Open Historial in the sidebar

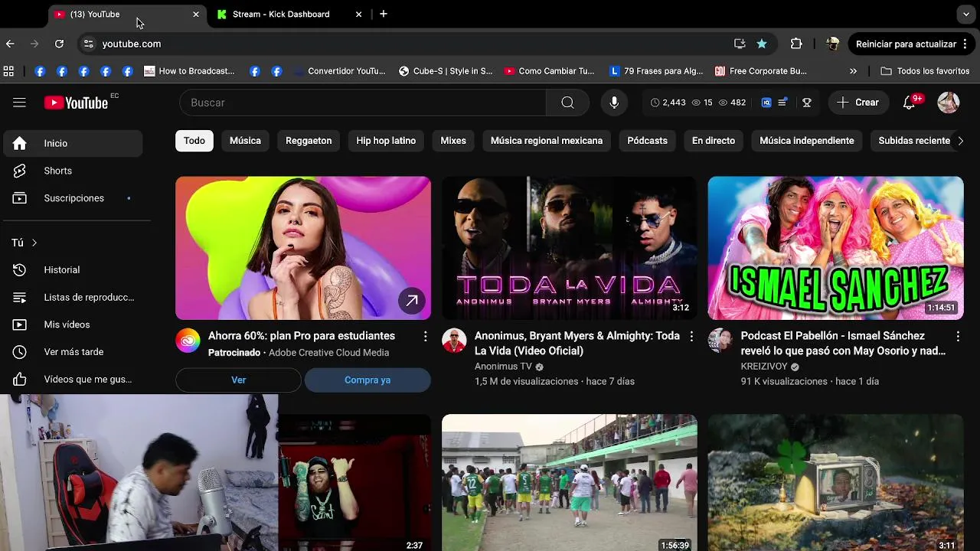point(73,270)
